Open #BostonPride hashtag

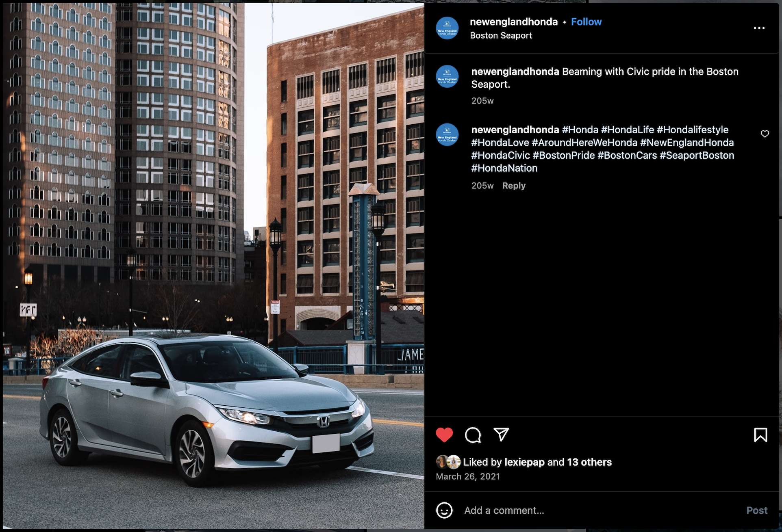[564, 156]
